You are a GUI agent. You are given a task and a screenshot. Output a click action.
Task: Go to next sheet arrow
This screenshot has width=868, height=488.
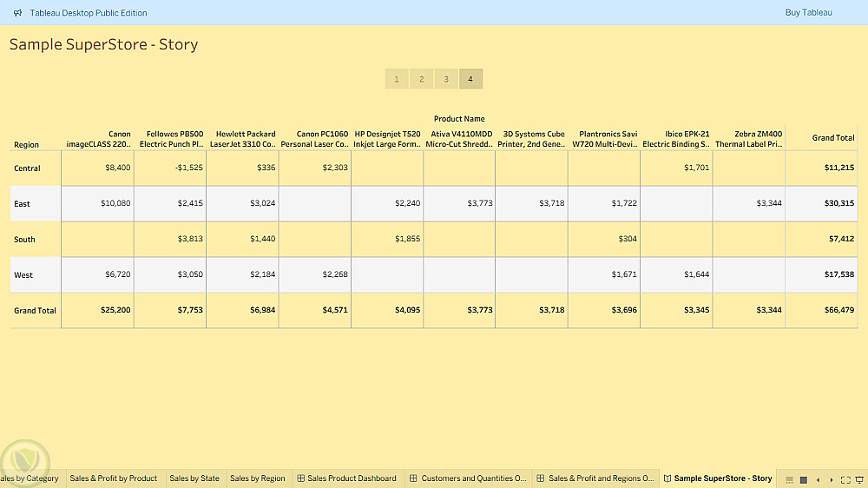pyautogui.click(x=831, y=479)
